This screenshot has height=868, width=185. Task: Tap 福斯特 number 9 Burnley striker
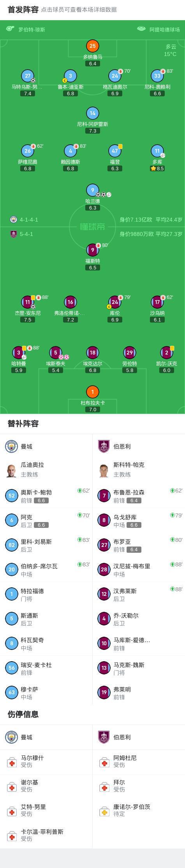[x=93, y=250]
